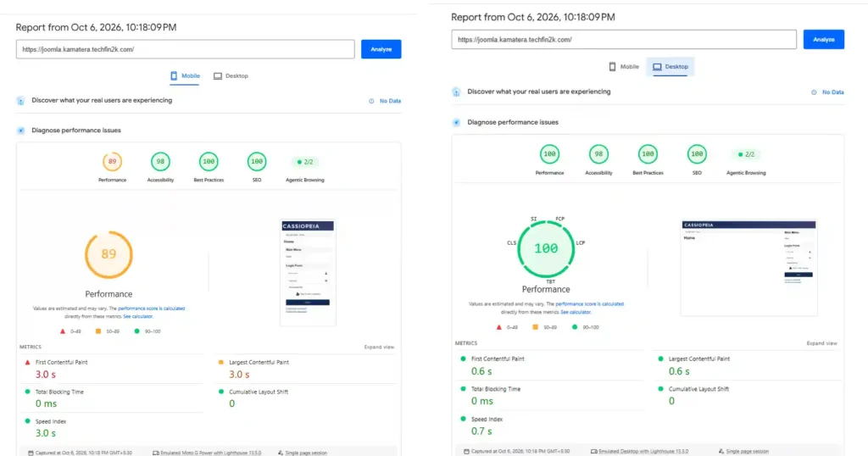Click the phone icon on left report's Mobile tab
Viewport: 868px width, 456px height.
[174, 75]
